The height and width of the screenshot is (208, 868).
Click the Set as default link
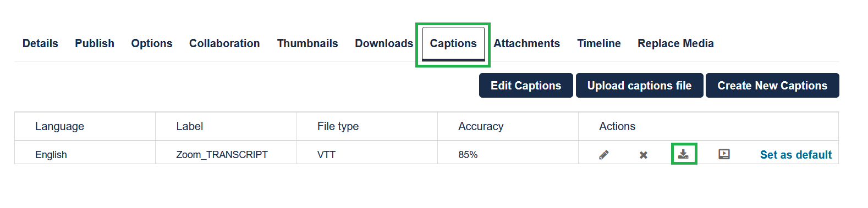(796, 155)
